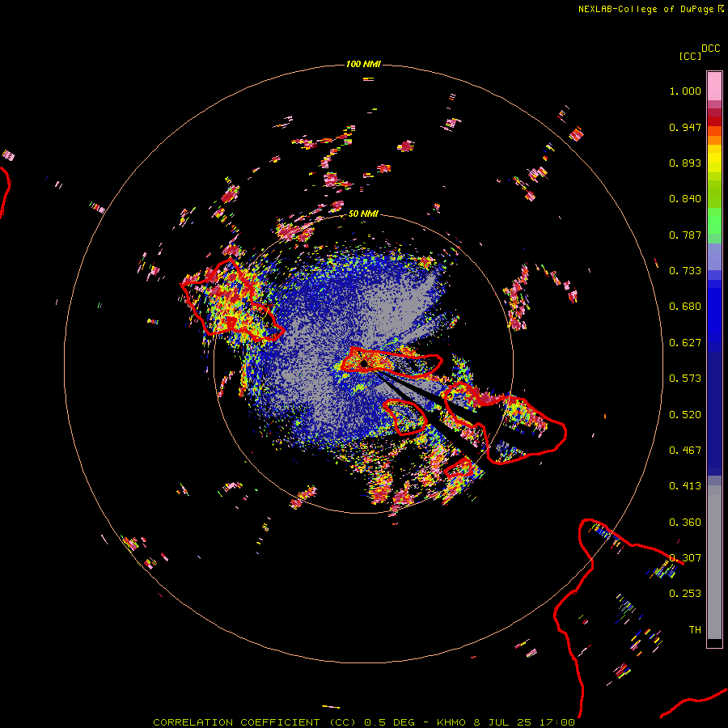Click the 0.840 color scale value
Viewport: 728px width, 728px height.
(x=685, y=199)
